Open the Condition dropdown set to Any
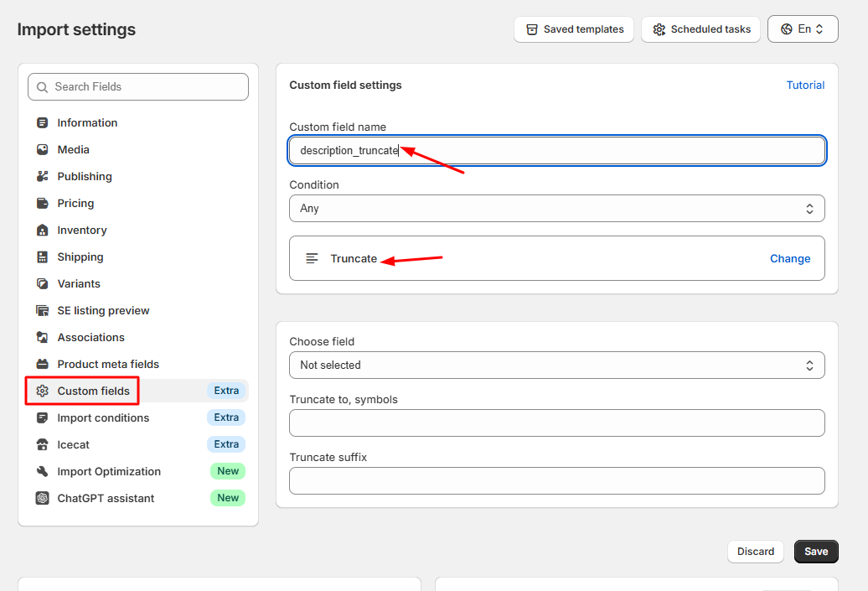Image resolution: width=868 pixels, height=591 pixels. [x=557, y=208]
